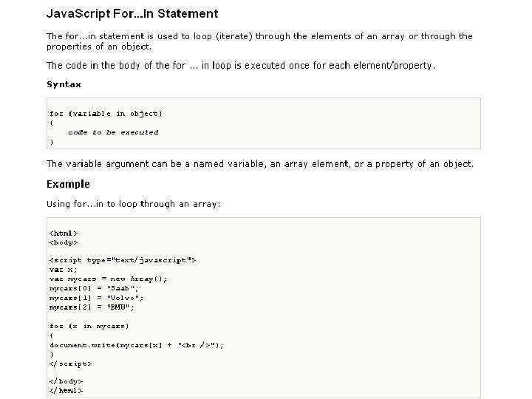Click the "for (x in mycars)" code line

pyautogui.click(x=89, y=325)
